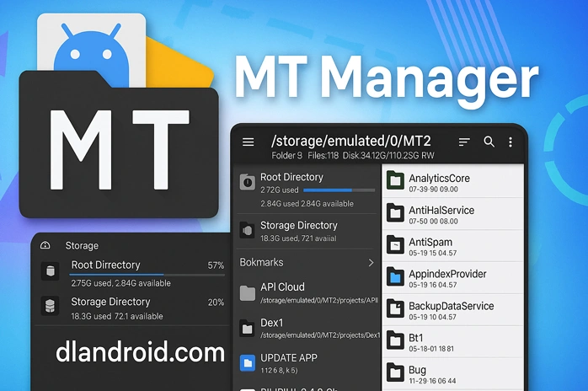The height and width of the screenshot is (391, 588).
Task: Open Bug entry name
Action: (x=417, y=371)
